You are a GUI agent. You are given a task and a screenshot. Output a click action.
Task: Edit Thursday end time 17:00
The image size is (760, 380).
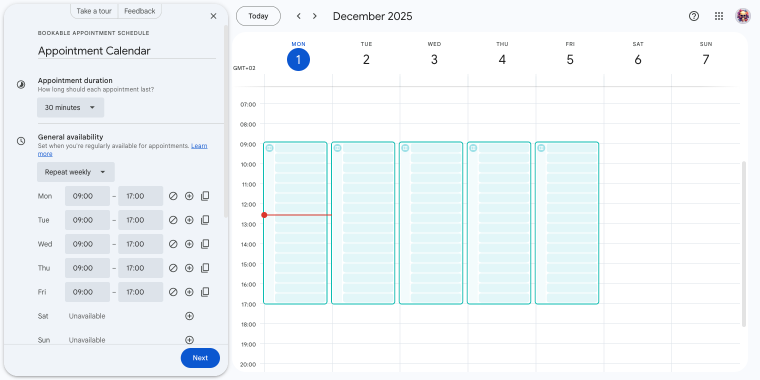141,268
